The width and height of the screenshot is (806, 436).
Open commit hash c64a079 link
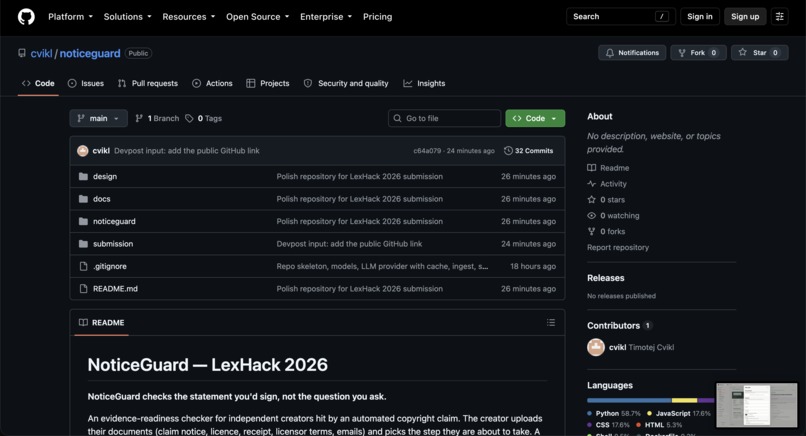427,151
